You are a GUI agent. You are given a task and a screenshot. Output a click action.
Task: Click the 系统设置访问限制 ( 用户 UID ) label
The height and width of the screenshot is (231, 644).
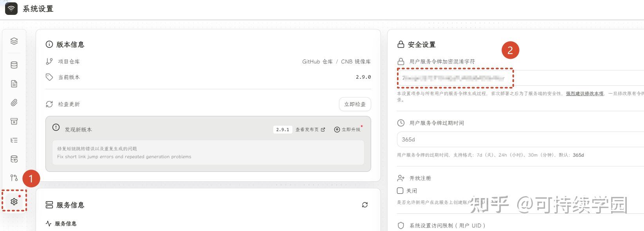tap(447, 226)
